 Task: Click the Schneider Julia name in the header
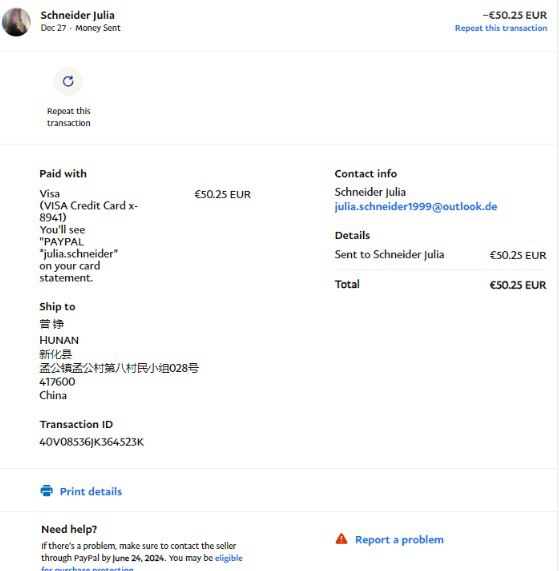[78, 15]
